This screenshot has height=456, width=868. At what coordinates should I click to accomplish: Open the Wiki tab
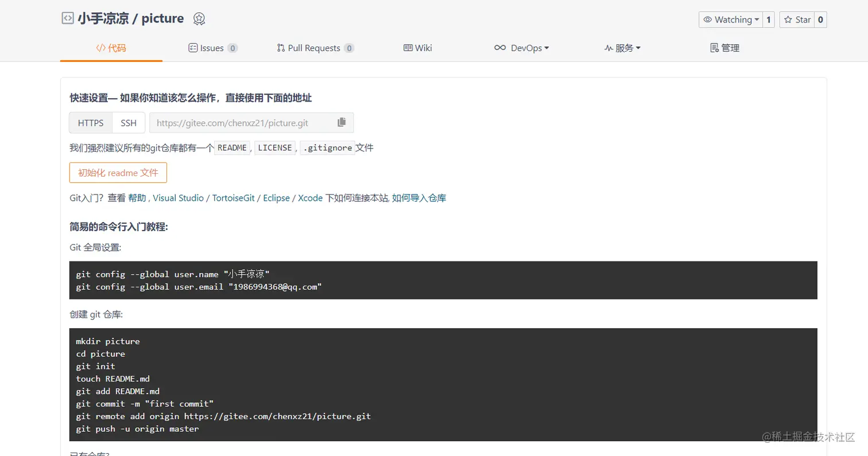click(418, 48)
